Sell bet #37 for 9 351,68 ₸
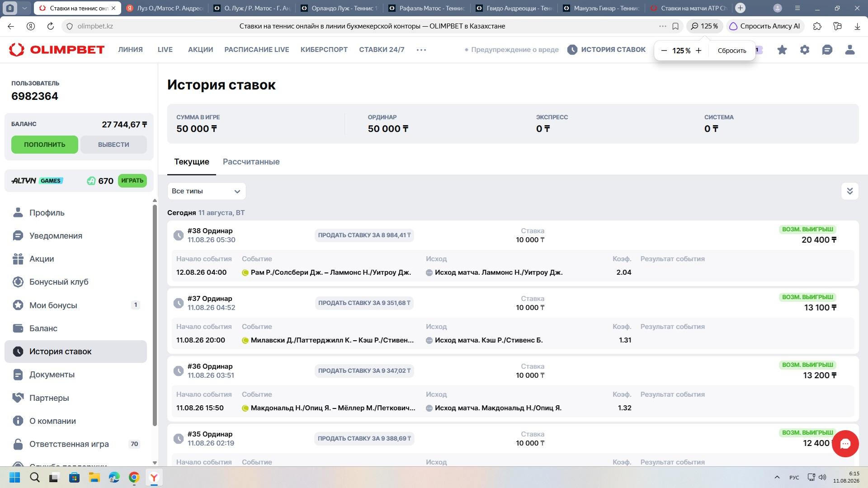 pyautogui.click(x=364, y=303)
